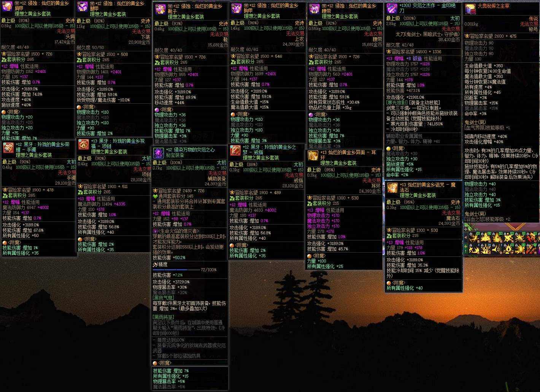This screenshot has width=540, height=392.
Task: Click the text 攻击强化 +3729.0%
Action: click(171, 282)
